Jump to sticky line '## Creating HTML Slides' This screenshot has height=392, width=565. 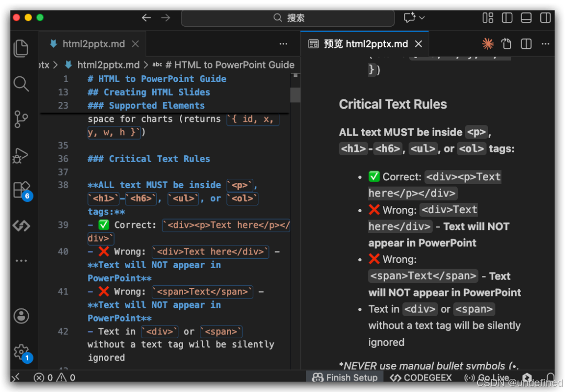[149, 92]
